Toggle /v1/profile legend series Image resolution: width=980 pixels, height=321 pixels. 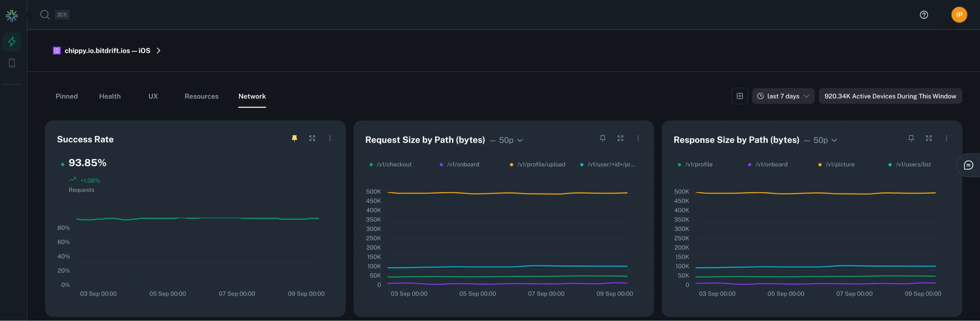695,164
